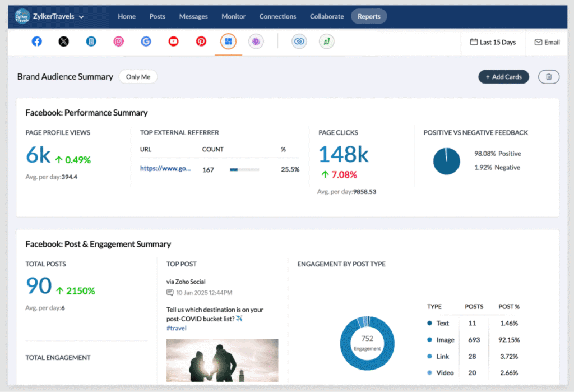The height and width of the screenshot is (392, 574).
Task: View the YouTube channel statistics
Action: [x=173, y=41]
